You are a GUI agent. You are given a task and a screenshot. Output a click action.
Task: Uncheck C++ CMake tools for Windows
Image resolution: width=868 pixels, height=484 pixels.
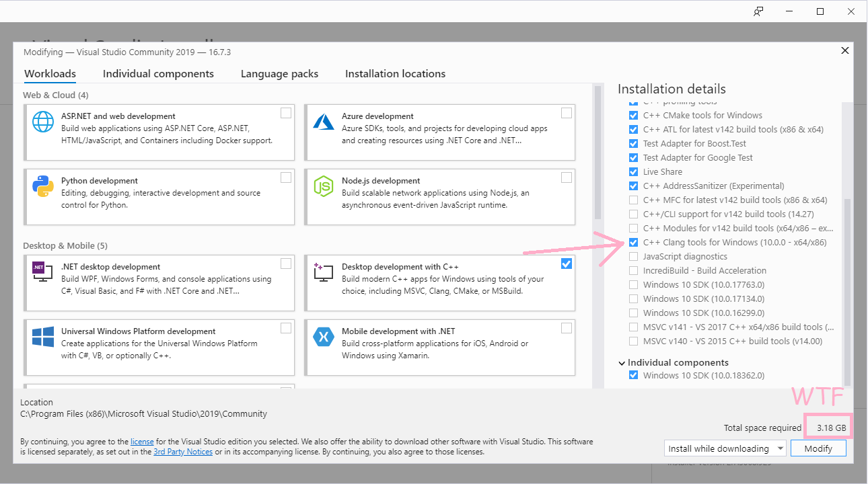(x=633, y=115)
